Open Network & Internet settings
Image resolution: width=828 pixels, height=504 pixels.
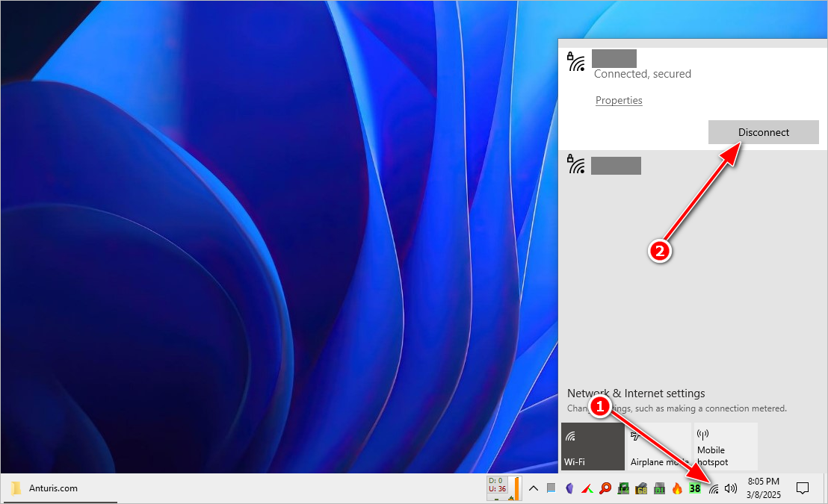click(x=636, y=393)
